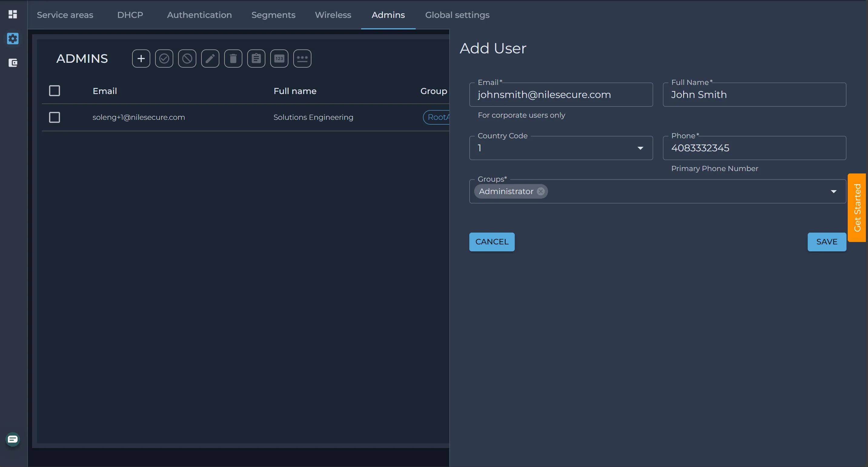Open the dashboard grid icon in sidebar
The width and height of the screenshot is (868, 467).
pyautogui.click(x=13, y=14)
